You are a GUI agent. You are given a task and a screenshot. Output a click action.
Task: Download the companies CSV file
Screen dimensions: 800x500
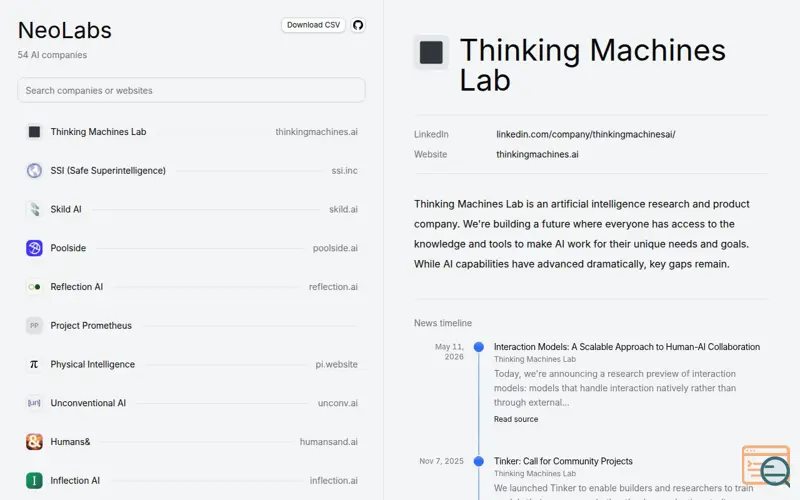(x=313, y=25)
